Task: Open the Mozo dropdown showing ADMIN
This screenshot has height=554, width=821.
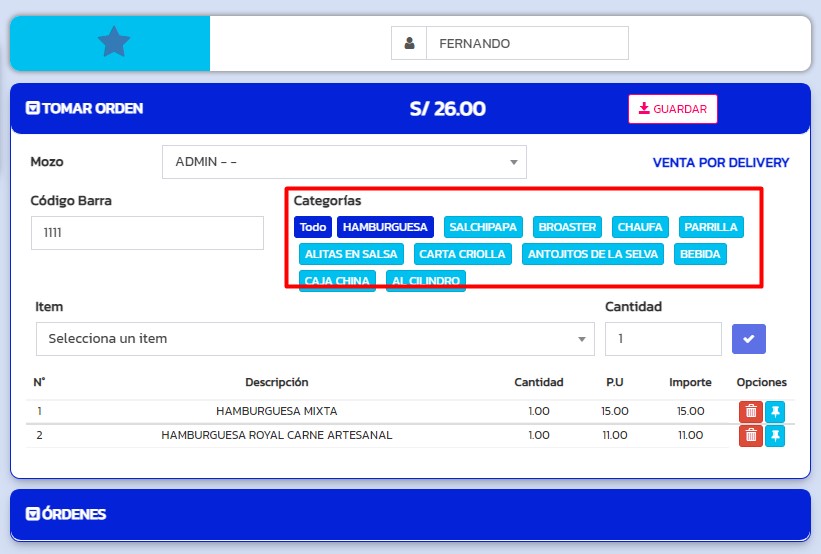Action: coord(344,162)
